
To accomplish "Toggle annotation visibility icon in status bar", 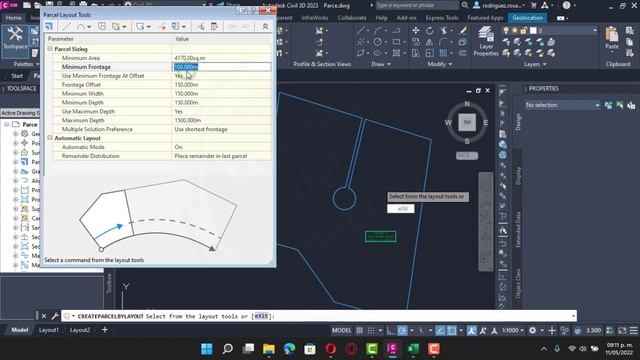I will point(471,330).
